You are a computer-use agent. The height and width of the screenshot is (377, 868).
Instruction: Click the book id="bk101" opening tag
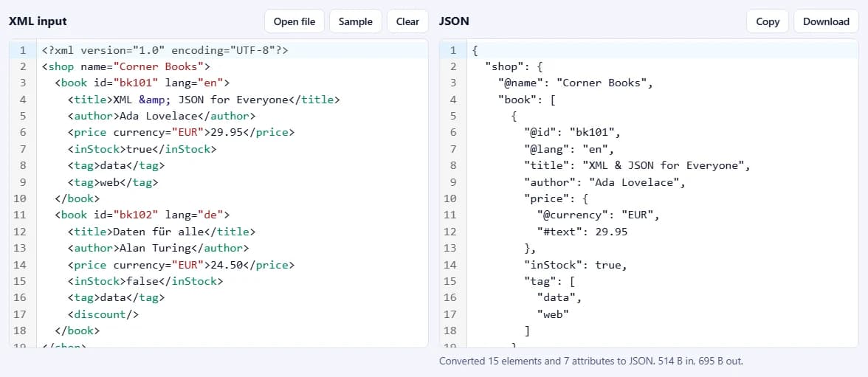click(x=142, y=83)
